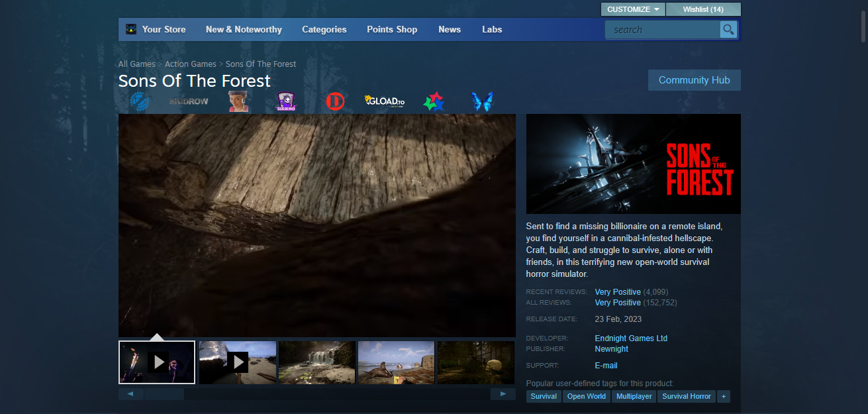Select the waterfall screenshot thumbnail

coord(317,362)
